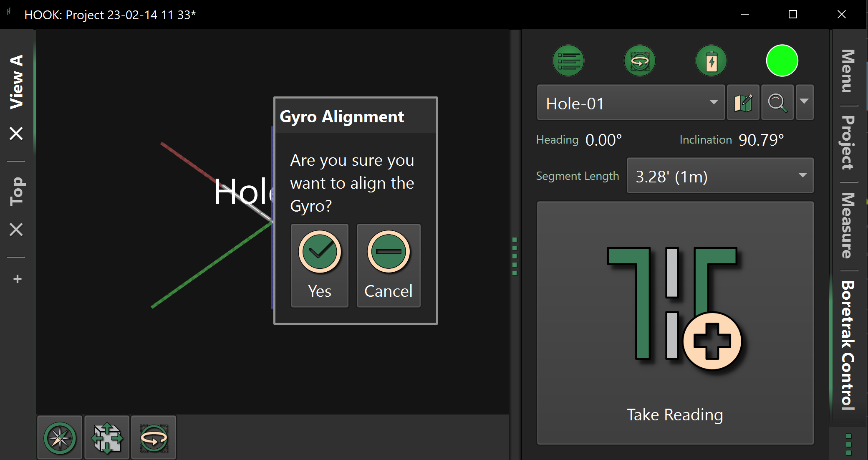
Task: Click the gyro alignment icon at top
Action: pos(639,61)
